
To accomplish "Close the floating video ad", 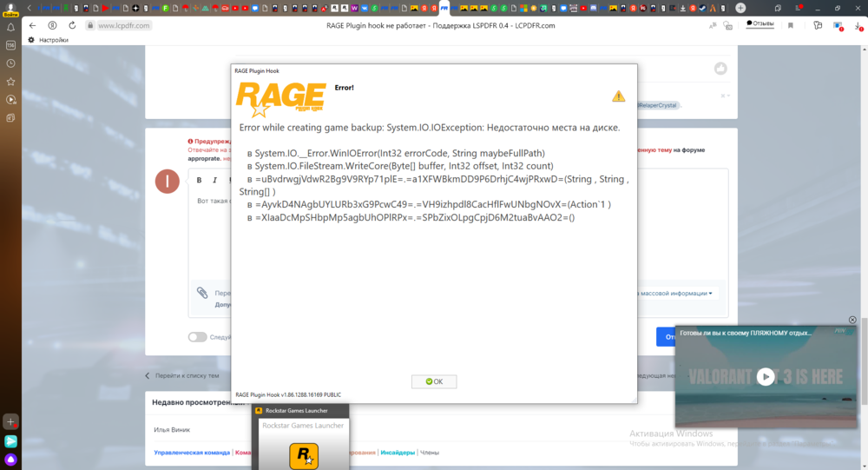I will point(852,320).
